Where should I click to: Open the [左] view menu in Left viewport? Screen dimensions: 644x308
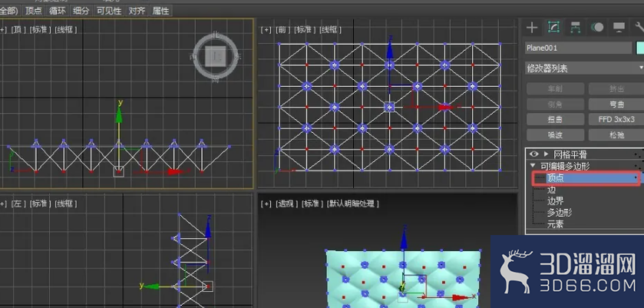(x=18, y=203)
